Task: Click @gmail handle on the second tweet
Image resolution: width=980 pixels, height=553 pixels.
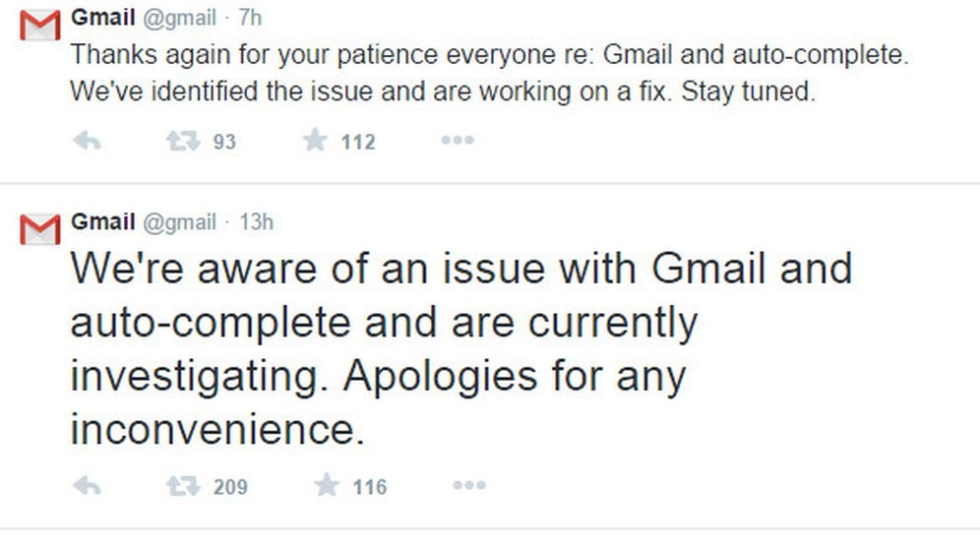Action: [179, 222]
